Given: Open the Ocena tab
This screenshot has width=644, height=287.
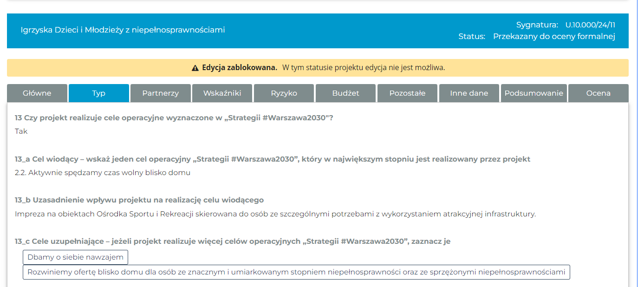Looking at the screenshot, I should (x=598, y=93).
